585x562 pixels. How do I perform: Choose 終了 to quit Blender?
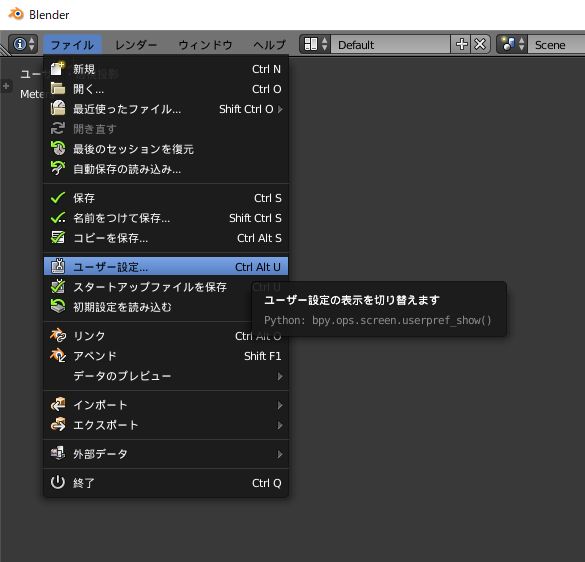pyautogui.click(x=166, y=483)
